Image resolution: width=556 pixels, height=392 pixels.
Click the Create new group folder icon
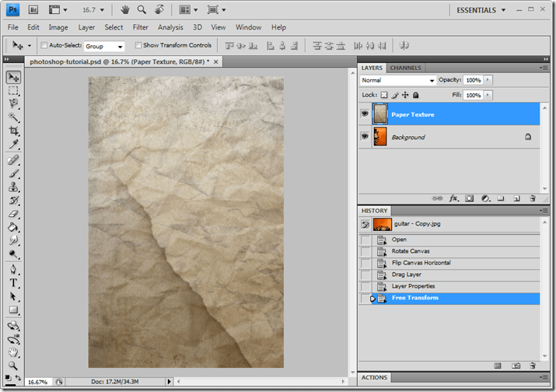click(501, 198)
